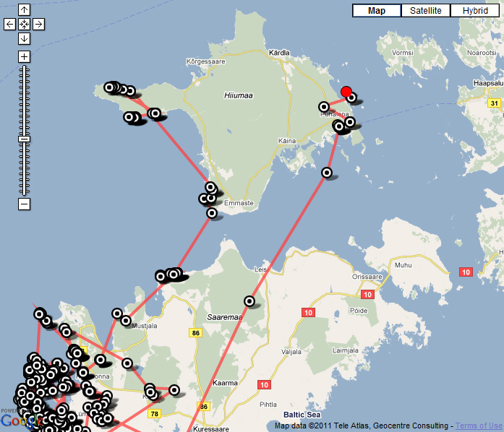Click the marker just left of the red marker
Image resolution: width=504 pixels, height=432 pixels.
click(x=325, y=107)
